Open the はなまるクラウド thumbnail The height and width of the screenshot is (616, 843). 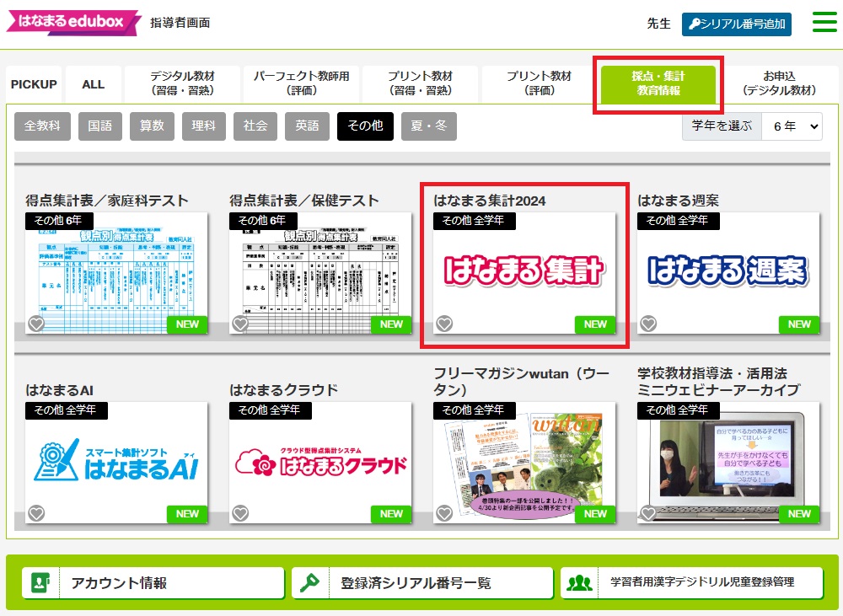[320, 463]
